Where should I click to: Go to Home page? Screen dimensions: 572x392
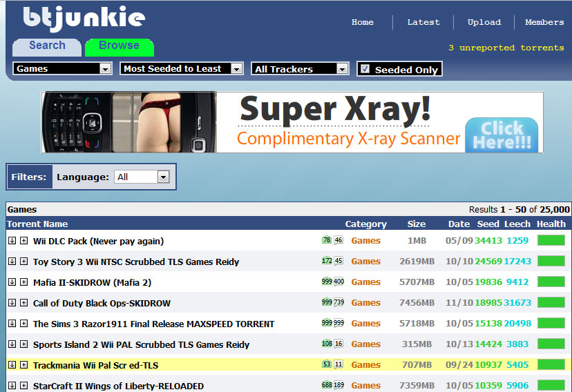363,22
